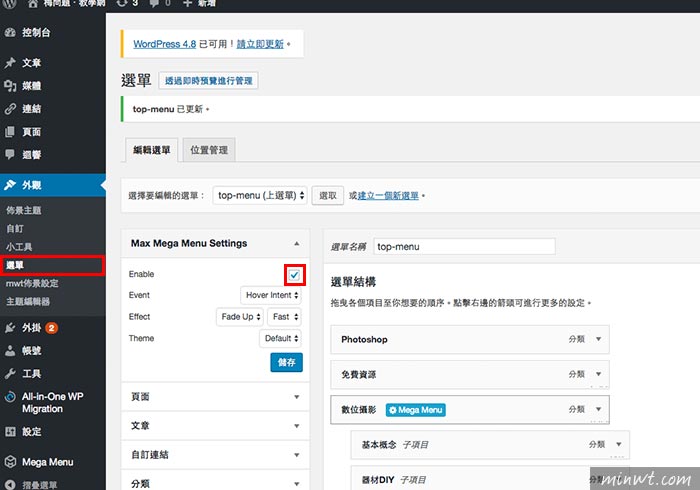This screenshot has height=490, width=700.
Task: Click the plugins update badge showing 2
Action: point(52,328)
